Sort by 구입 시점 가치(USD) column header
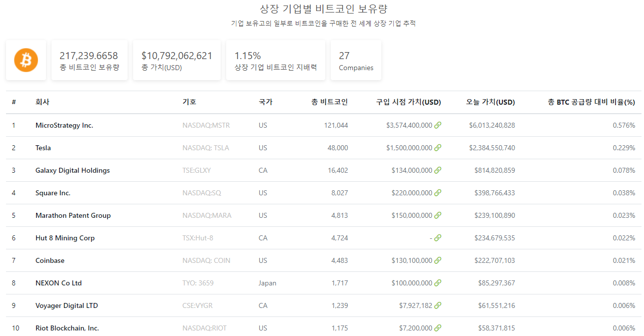 (x=408, y=102)
